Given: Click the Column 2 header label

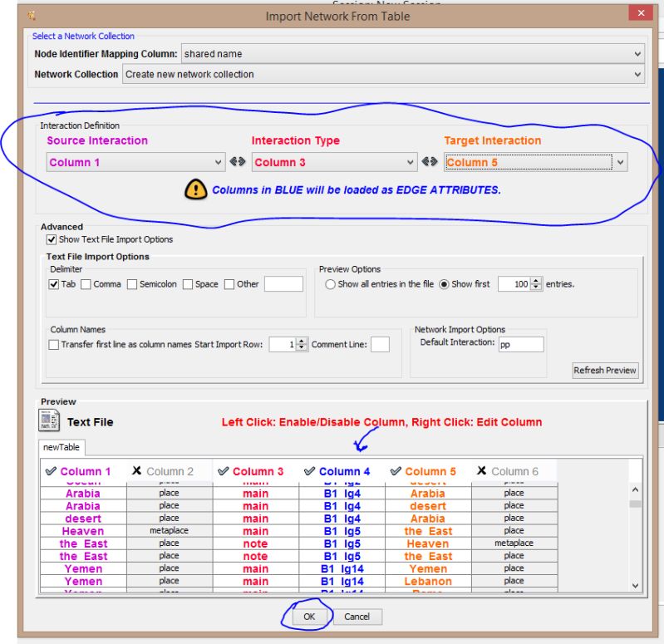Looking at the screenshot, I should point(170,471).
